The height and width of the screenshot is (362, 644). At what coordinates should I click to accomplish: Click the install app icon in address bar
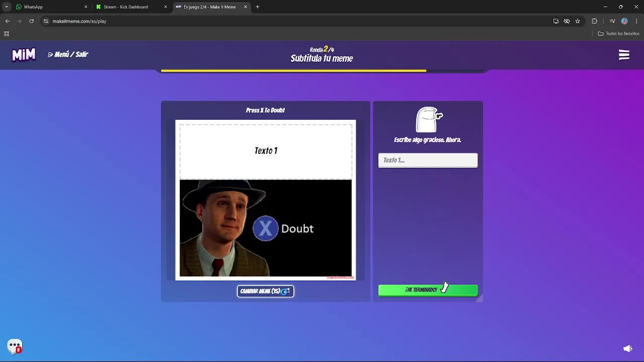(556, 21)
